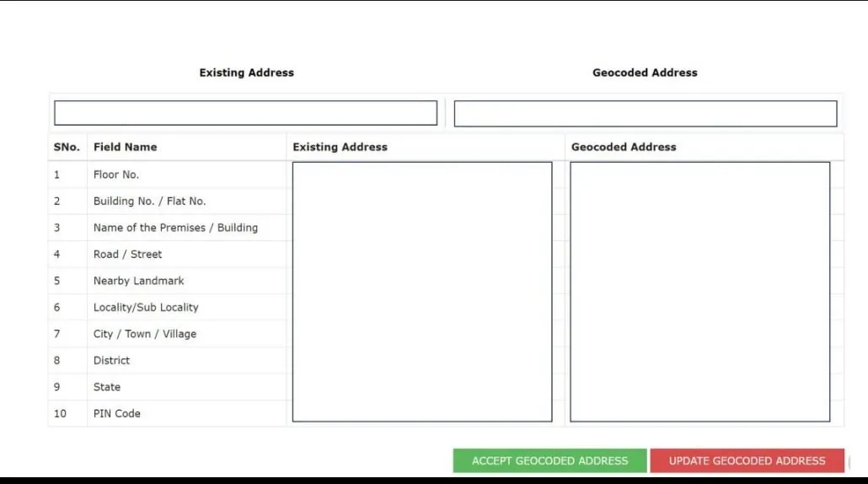Select the Existing Address summary input box
868x484 pixels.
(x=246, y=113)
